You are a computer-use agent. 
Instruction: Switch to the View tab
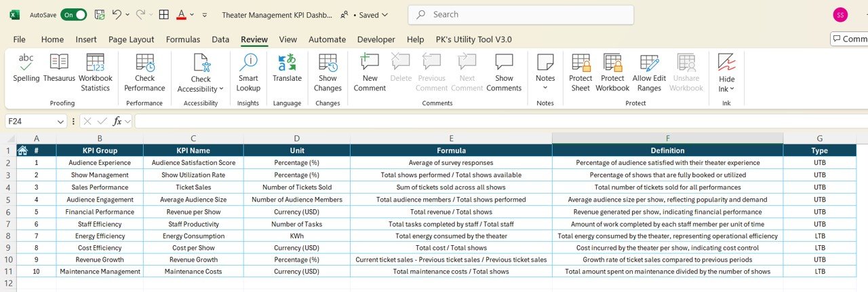pyautogui.click(x=288, y=39)
